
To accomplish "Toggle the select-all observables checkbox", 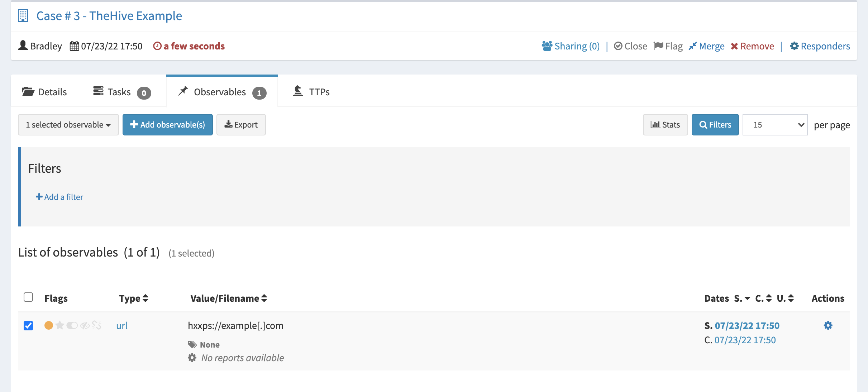I will pyautogui.click(x=28, y=297).
